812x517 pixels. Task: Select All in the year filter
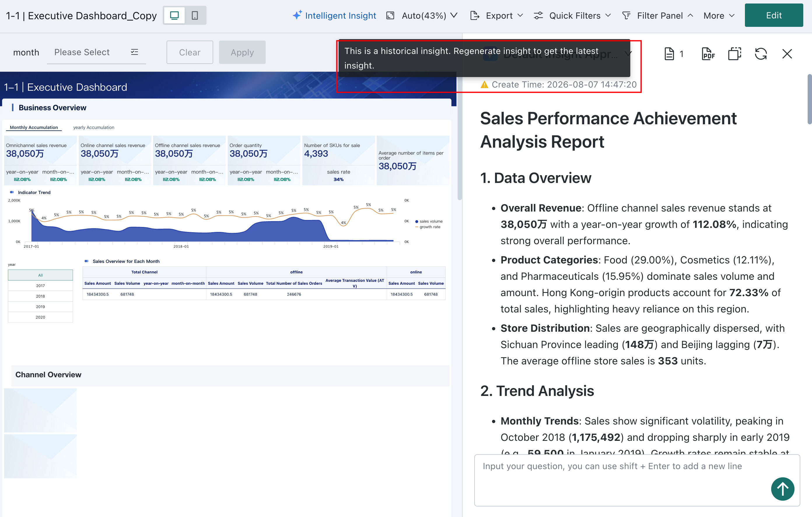click(41, 275)
